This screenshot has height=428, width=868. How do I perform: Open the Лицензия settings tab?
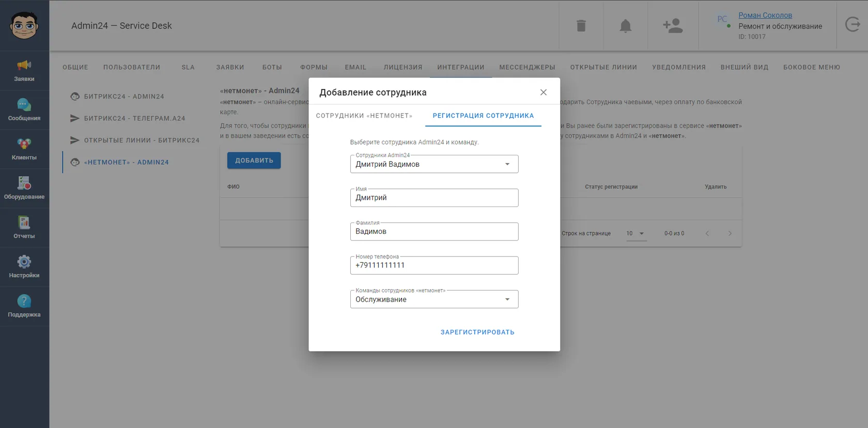tap(403, 67)
